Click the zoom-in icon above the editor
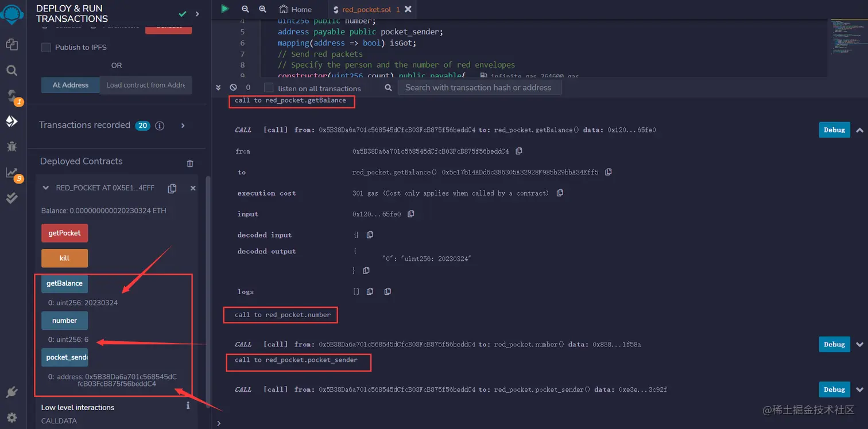 [262, 9]
